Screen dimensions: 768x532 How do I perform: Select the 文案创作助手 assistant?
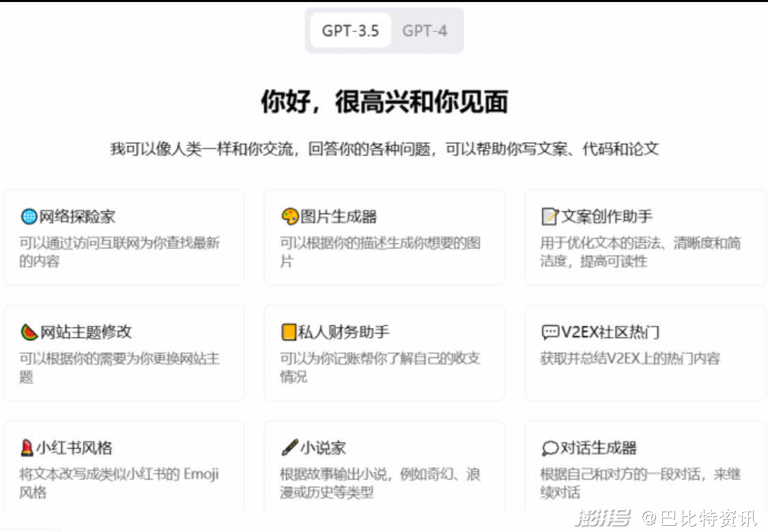pyautogui.click(x=645, y=237)
